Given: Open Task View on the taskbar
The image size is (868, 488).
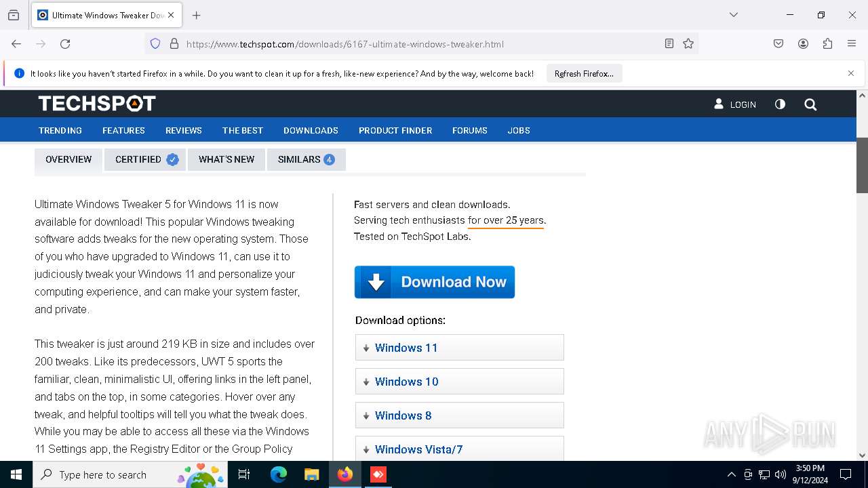Looking at the screenshot, I should [x=244, y=474].
